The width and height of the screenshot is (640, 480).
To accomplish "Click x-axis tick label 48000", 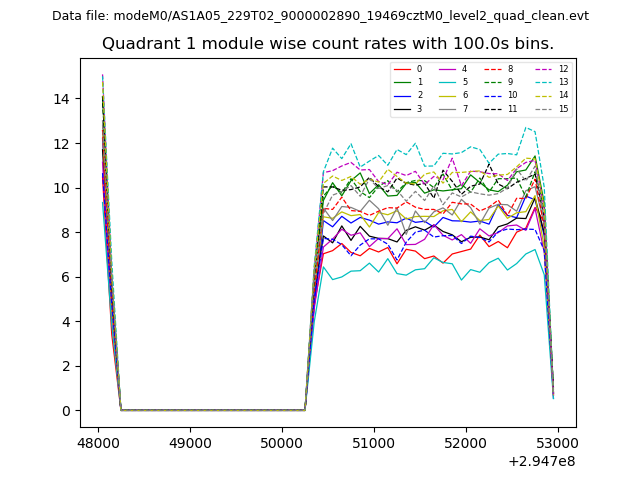I will [98, 443].
